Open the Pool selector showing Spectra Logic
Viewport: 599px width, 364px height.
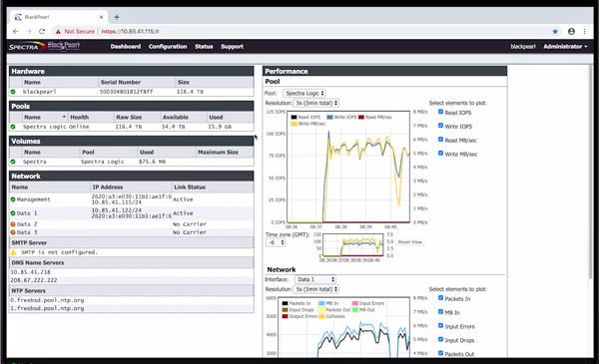pyautogui.click(x=304, y=93)
